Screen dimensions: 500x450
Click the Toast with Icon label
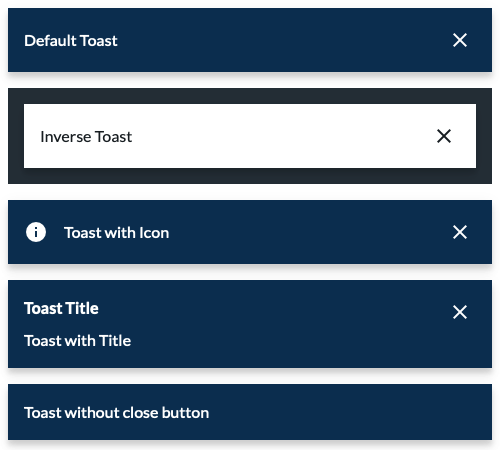(117, 233)
